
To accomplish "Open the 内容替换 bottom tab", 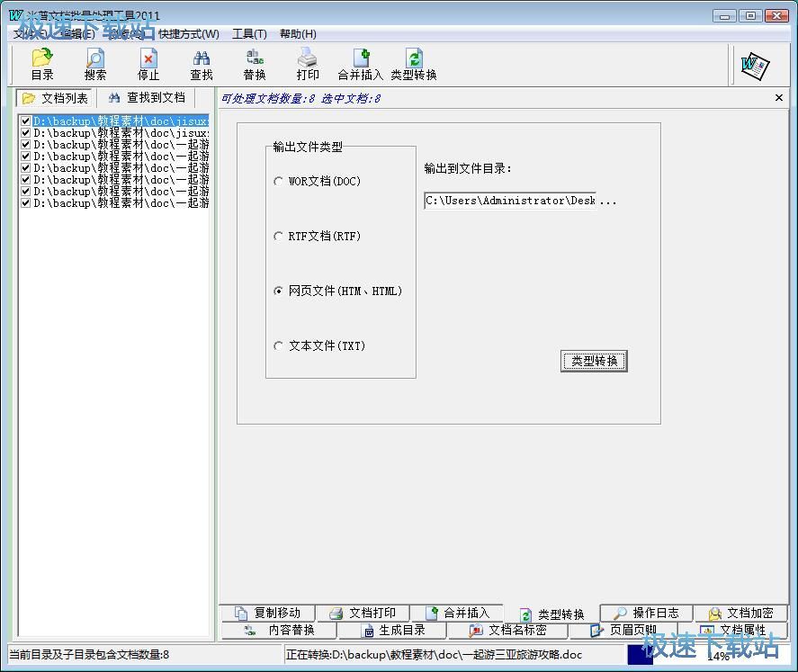I will coord(280,630).
